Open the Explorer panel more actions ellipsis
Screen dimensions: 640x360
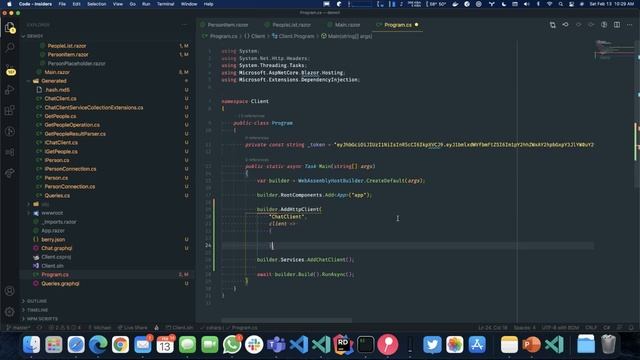click(x=184, y=25)
